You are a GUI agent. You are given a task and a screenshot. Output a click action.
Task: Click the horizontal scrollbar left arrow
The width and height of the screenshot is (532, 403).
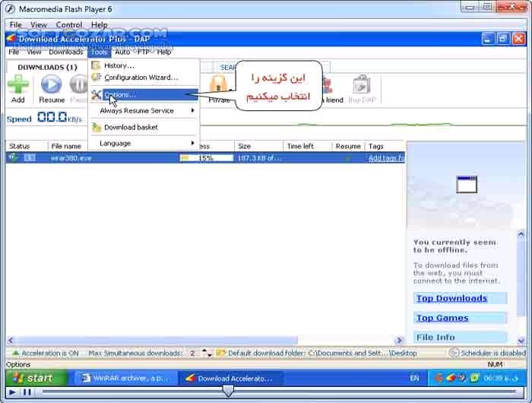coord(10,340)
